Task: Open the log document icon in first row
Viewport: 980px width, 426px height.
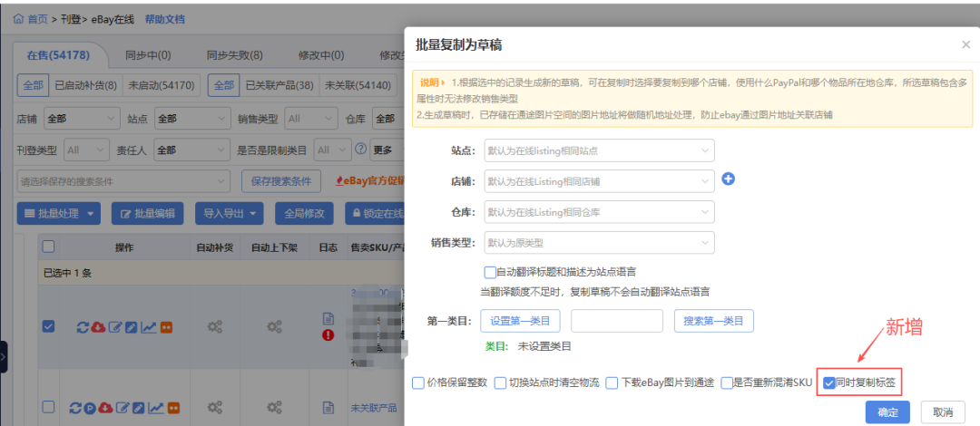Action: [328, 318]
